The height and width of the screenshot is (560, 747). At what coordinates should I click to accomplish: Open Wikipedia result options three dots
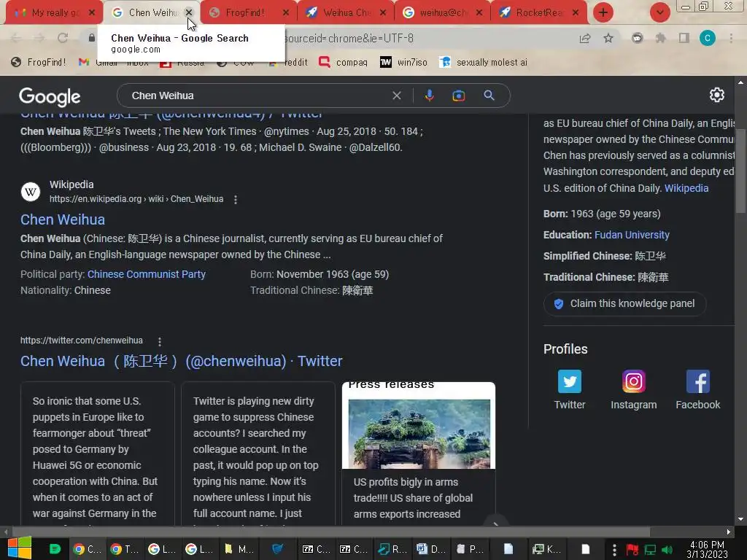(x=236, y=200)
